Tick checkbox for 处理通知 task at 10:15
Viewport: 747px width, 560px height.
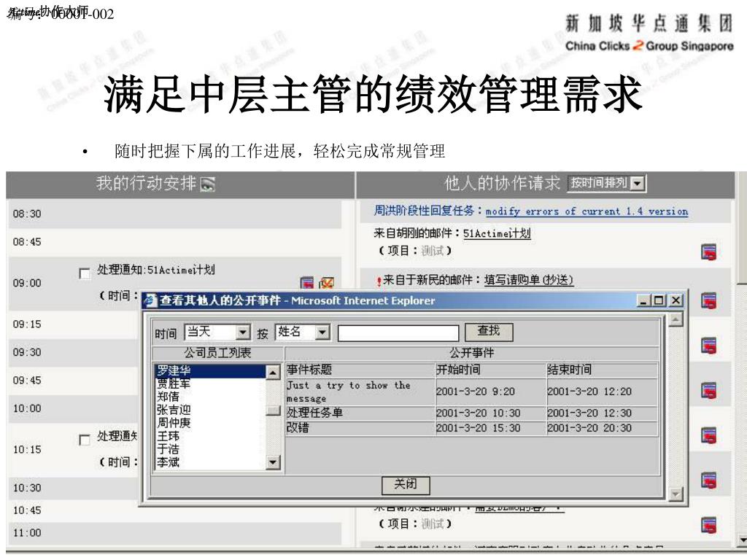pos(85,440)
